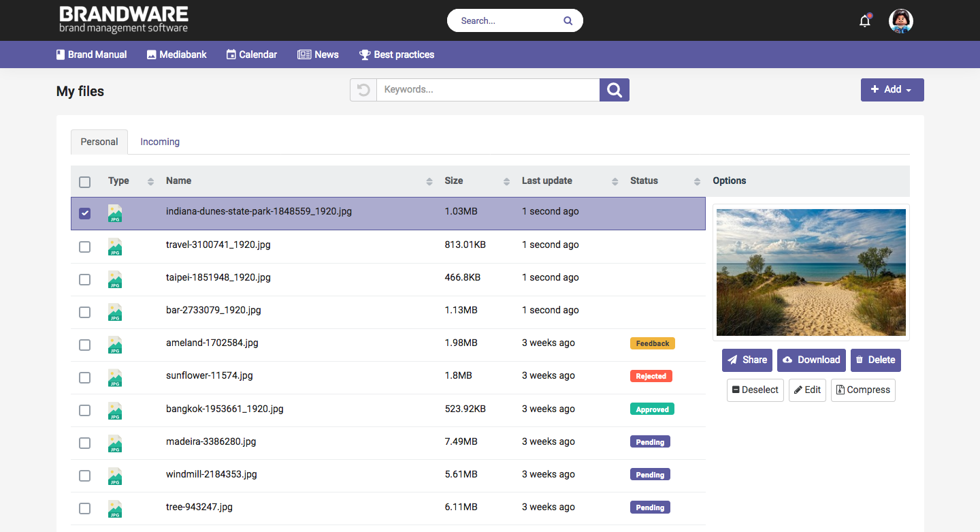Select file name sunflower-11574.jpg
Viewport: 980px width, 532px height.
coord(210,375)
